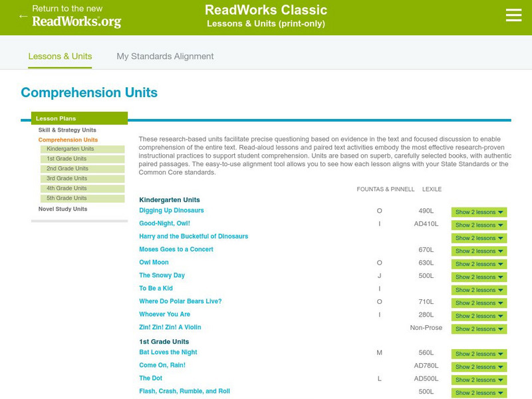Go to 2nd Grade Units sidebar item

tap(82, 169)
